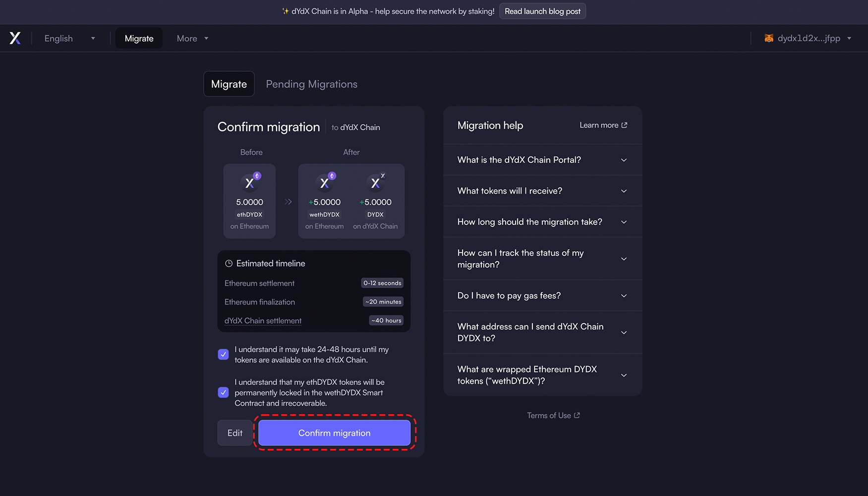Click the DYDX token label badge

click(x=375, y=215)
